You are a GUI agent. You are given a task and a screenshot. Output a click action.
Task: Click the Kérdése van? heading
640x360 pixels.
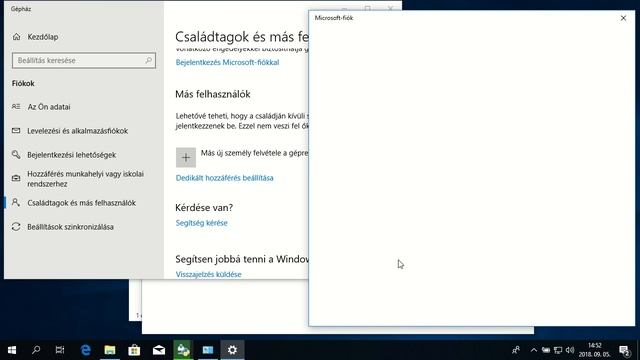204,207
